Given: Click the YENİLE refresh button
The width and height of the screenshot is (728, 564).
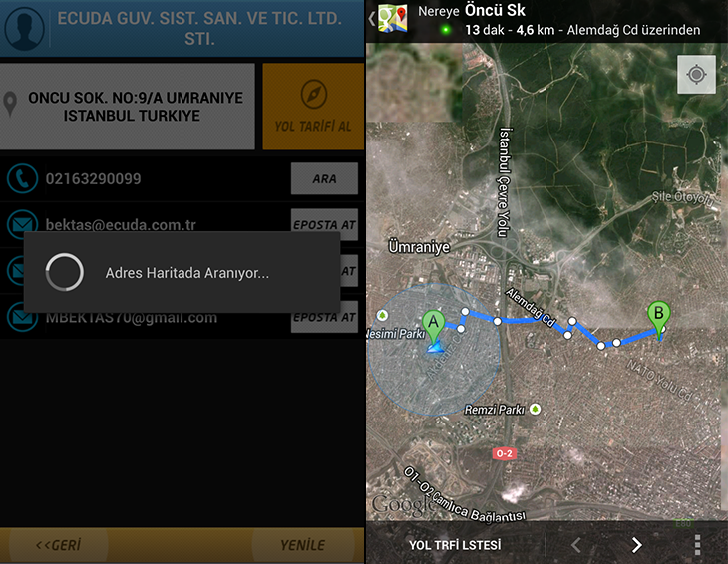Looking at the screenshot, I should pos(303,545).
